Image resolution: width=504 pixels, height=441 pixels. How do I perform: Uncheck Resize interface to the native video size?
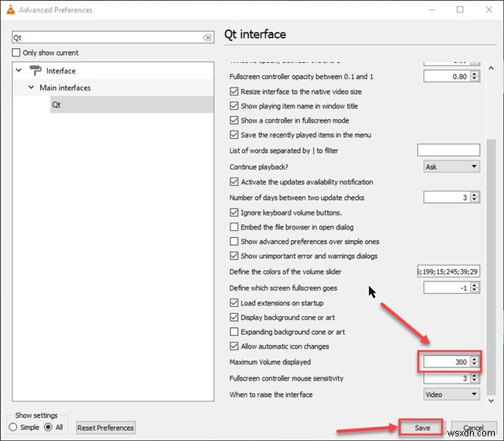coord(234,91)
